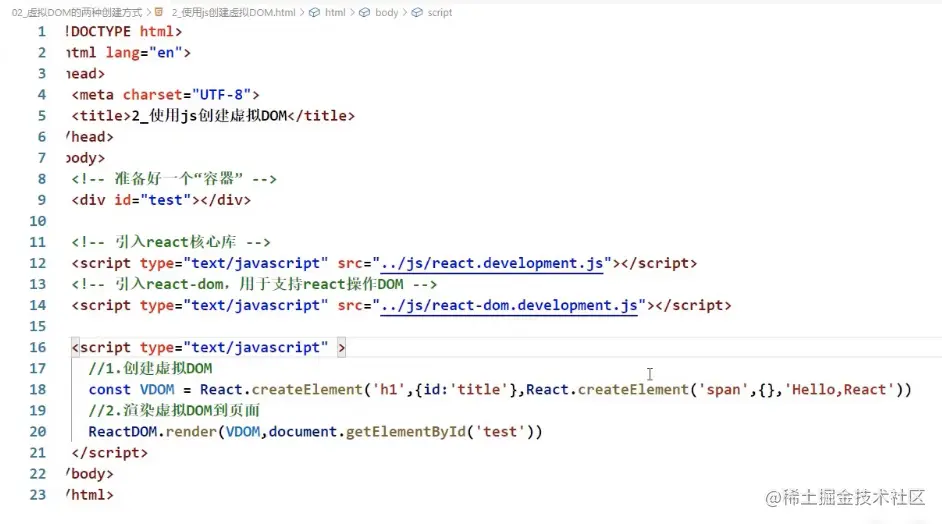Open the ../js/react.development.js source link

click(x=491, y=263)
